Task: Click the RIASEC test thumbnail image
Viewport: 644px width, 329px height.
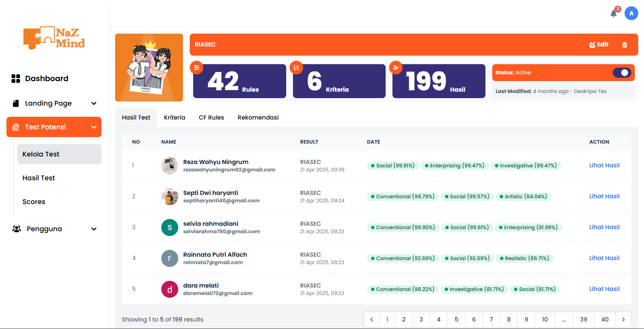Action: pyautogui.click(x=149, y=68)
